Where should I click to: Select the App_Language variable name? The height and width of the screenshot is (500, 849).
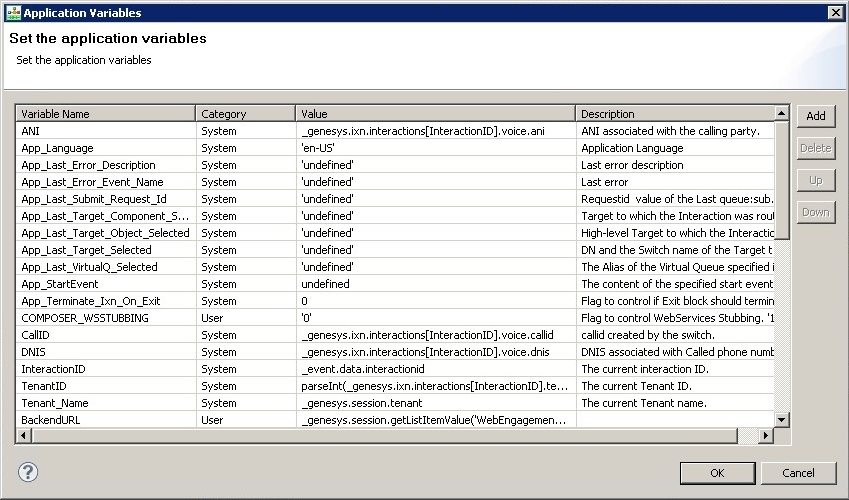58,148
